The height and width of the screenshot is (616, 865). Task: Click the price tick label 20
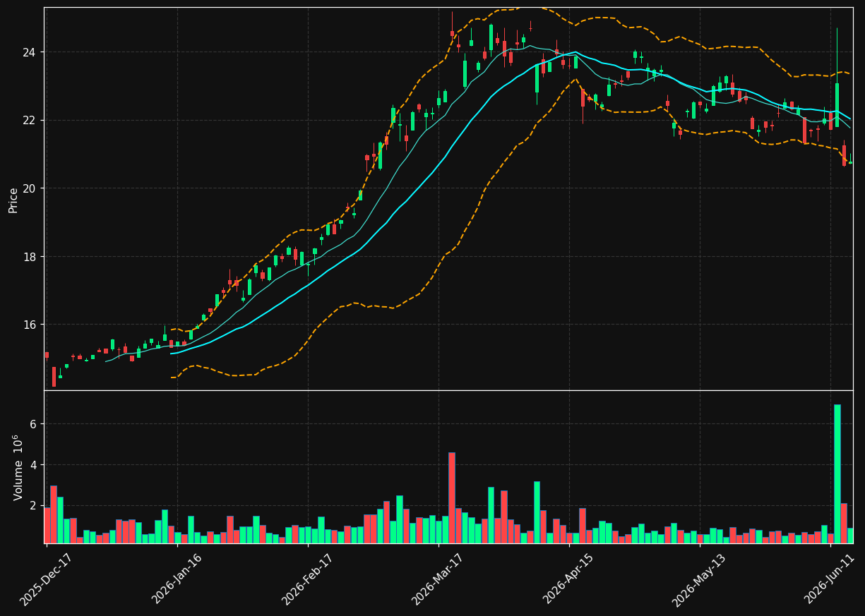click(x=30, y=188)
